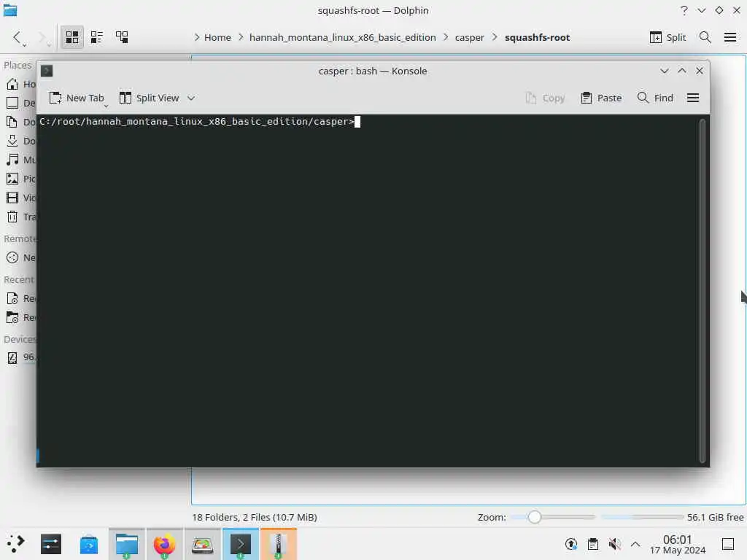Open Recent Locations in Dolphin sidebar
The height and width of the screenshot is (560, 747).
tap(21, 318)
